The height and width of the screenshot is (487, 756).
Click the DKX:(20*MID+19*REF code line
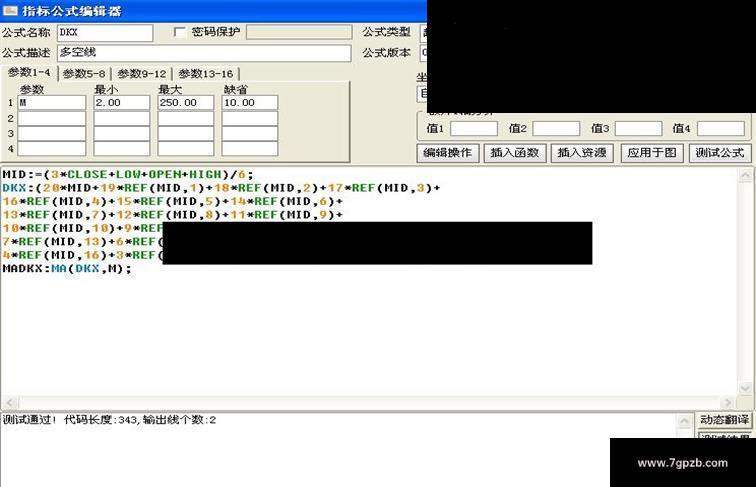(221, 188)
